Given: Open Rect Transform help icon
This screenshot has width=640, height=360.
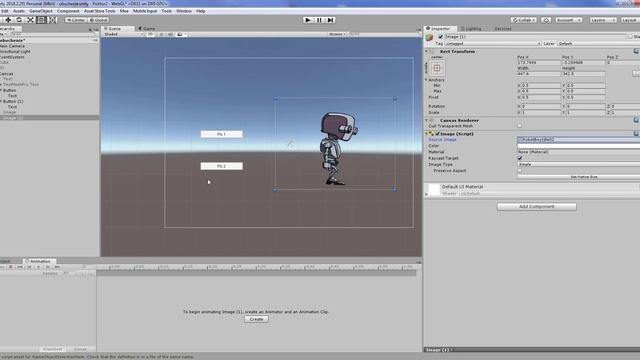Looking at the screenshot, I should [x=636, y=51].
